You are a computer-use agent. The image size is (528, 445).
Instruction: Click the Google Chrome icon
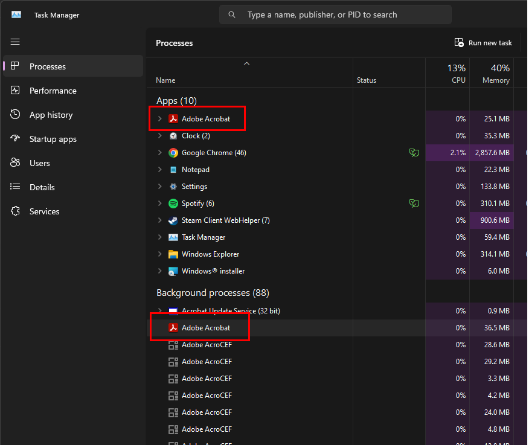(x=173, y=153)
